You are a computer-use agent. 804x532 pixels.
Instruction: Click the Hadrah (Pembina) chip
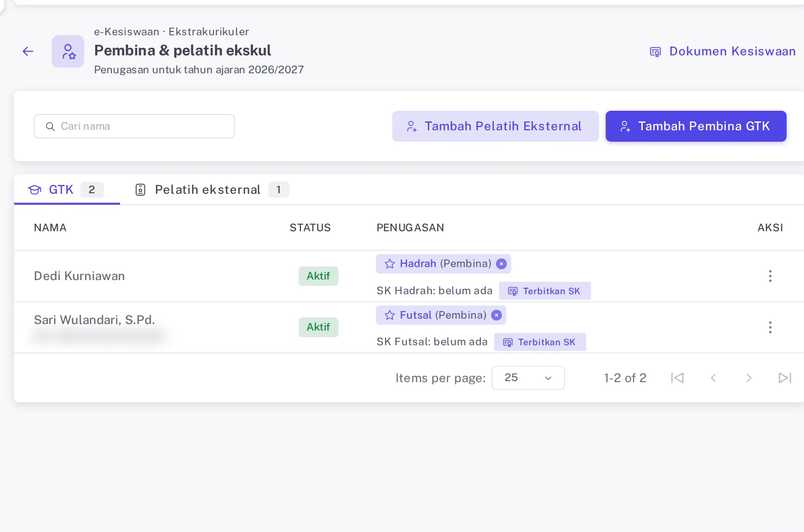coord(443,264)
